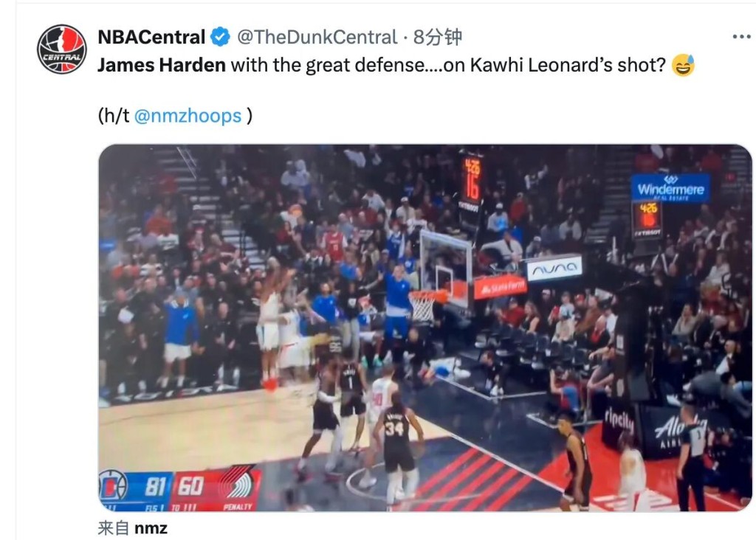
Task: Click the 60 Blazers score
Action: click(190, 486)
